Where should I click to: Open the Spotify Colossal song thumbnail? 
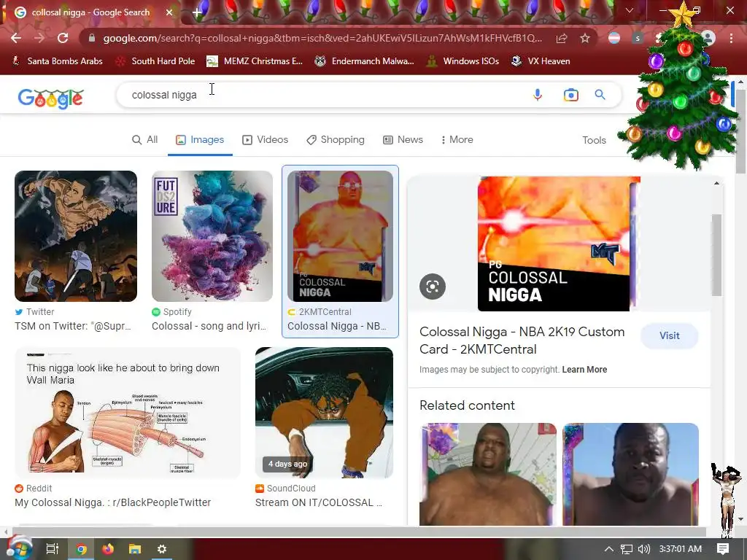212,236
